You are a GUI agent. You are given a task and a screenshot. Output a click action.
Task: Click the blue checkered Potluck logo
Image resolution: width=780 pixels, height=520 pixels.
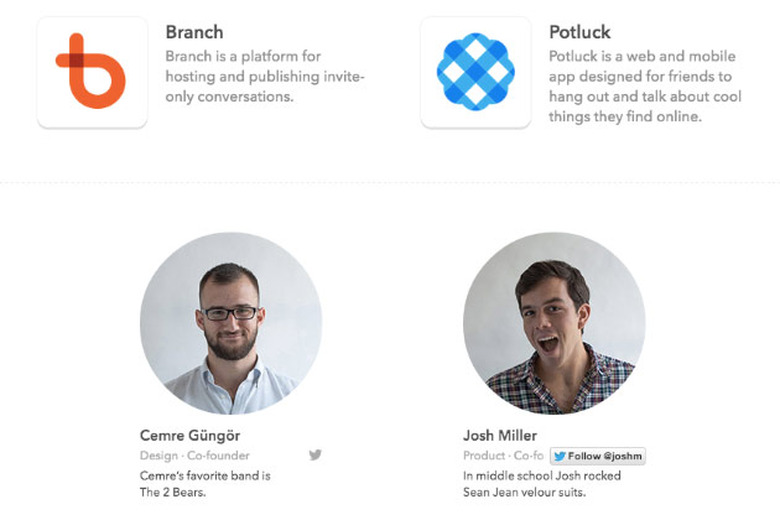[475, 71]
